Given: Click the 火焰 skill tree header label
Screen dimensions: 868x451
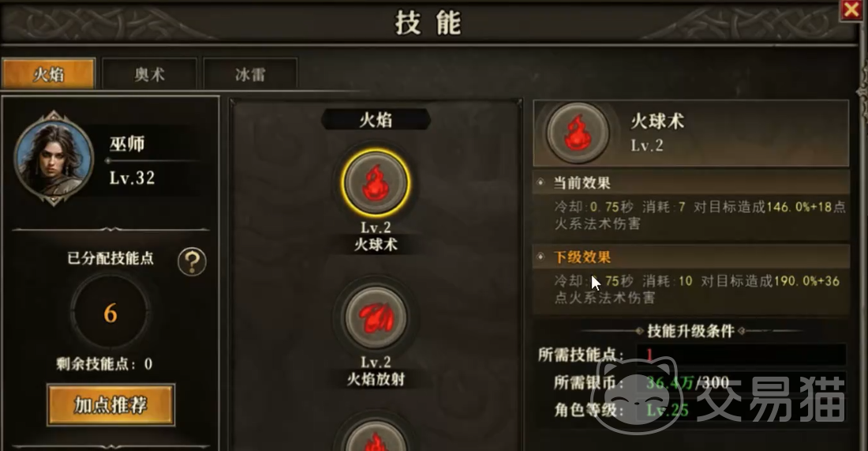Looking at the screenshot, I should (376, 120).
